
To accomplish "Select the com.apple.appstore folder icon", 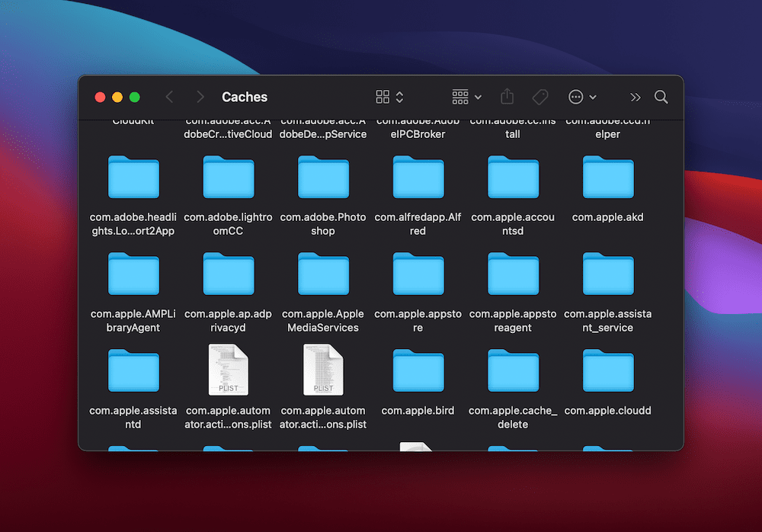I will click(418, 274).
